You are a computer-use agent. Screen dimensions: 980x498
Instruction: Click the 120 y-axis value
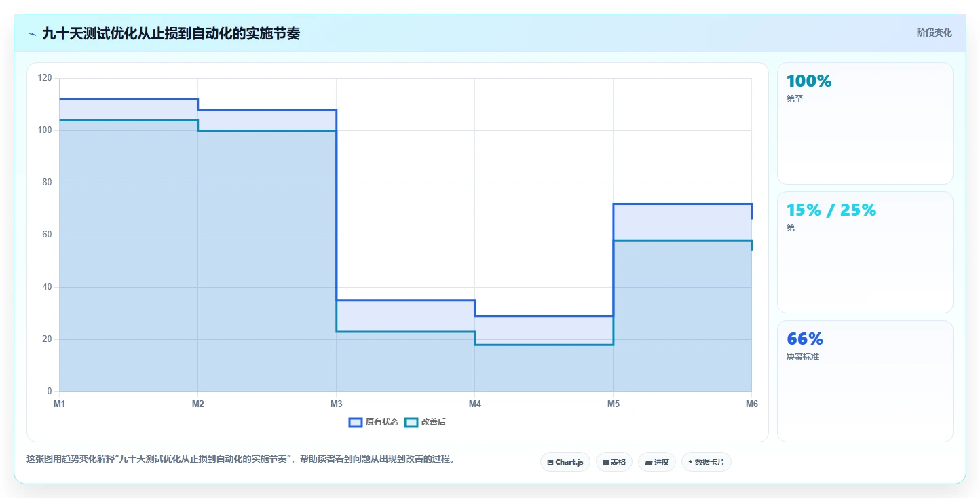pos(45,78)
